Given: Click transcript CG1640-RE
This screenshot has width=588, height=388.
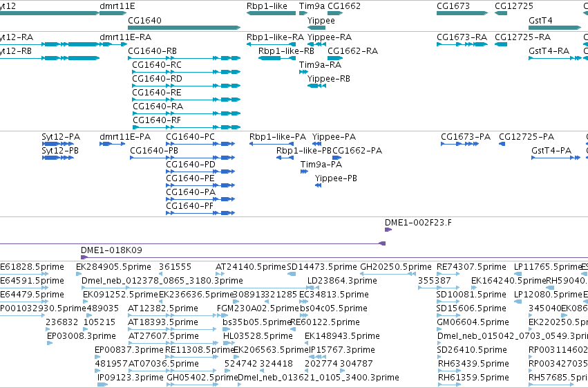Looking at the screenshot, I should [x=157, y=93].
